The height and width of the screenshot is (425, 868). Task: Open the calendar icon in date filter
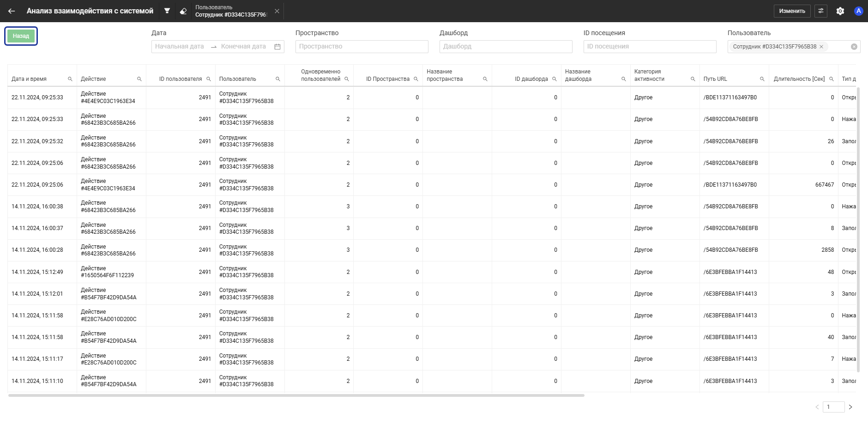277,46
